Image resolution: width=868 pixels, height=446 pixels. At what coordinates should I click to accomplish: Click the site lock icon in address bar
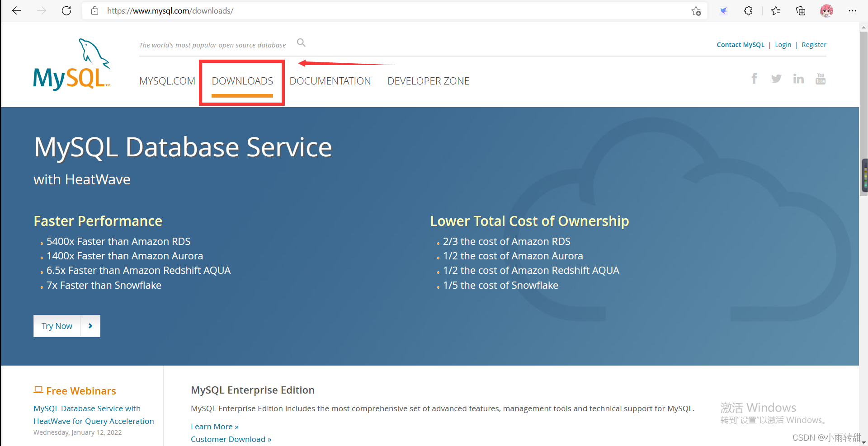pyautogui.click(x=94, y=11)
